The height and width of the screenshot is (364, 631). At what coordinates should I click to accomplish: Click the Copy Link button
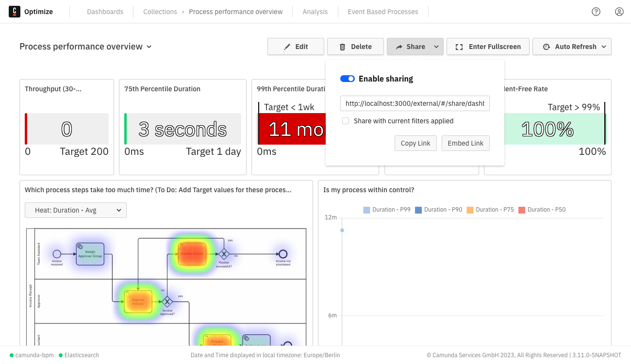415,143
